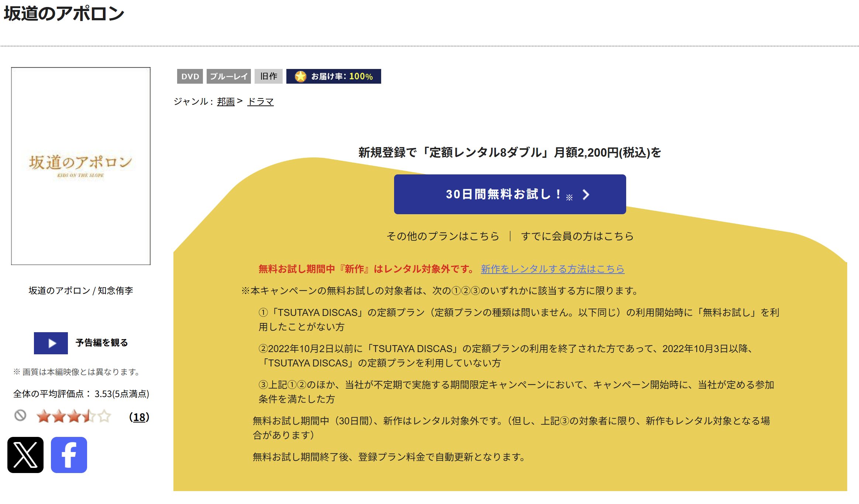Open the ドラマ genre link
Screen dimensions: 859x504
point(261,101)
